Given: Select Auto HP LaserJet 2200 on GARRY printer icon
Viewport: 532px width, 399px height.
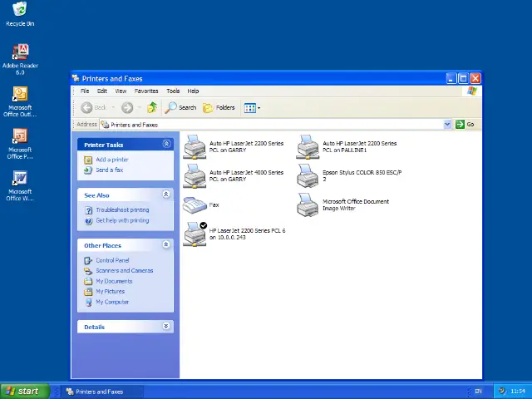Looking at the screenshot, I should click(x=195, y=147).
